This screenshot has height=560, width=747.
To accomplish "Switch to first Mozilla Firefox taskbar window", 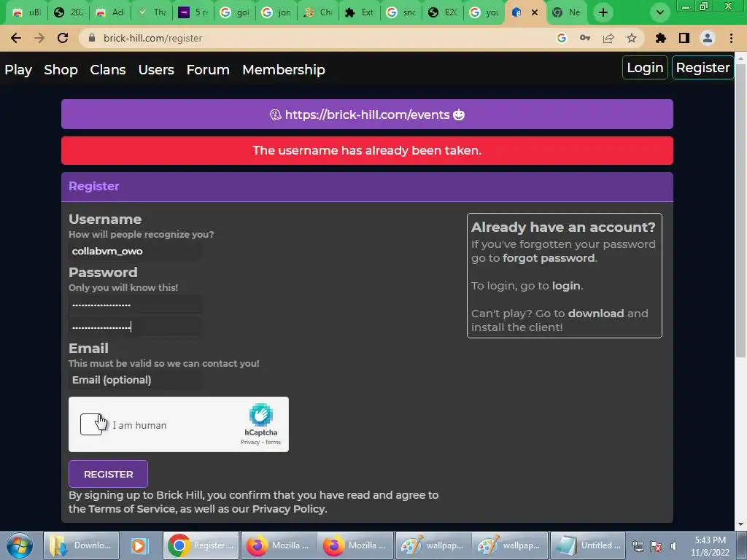I will 280,545.
